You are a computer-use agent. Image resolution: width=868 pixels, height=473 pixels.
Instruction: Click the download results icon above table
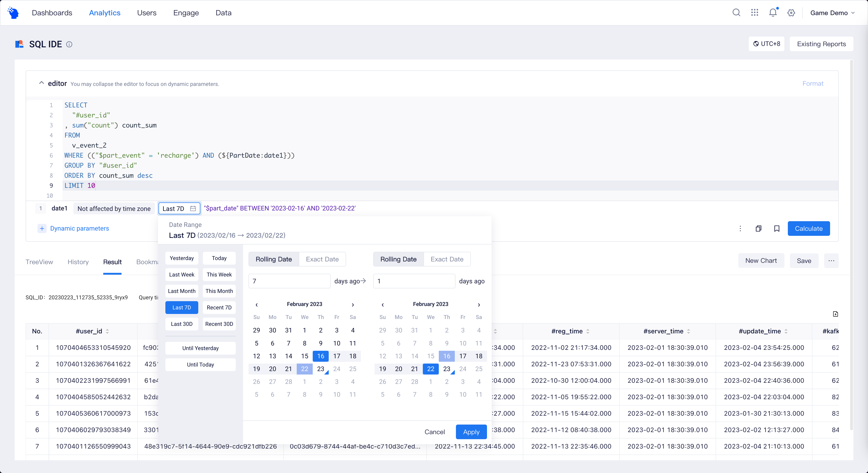pos(835,314)
